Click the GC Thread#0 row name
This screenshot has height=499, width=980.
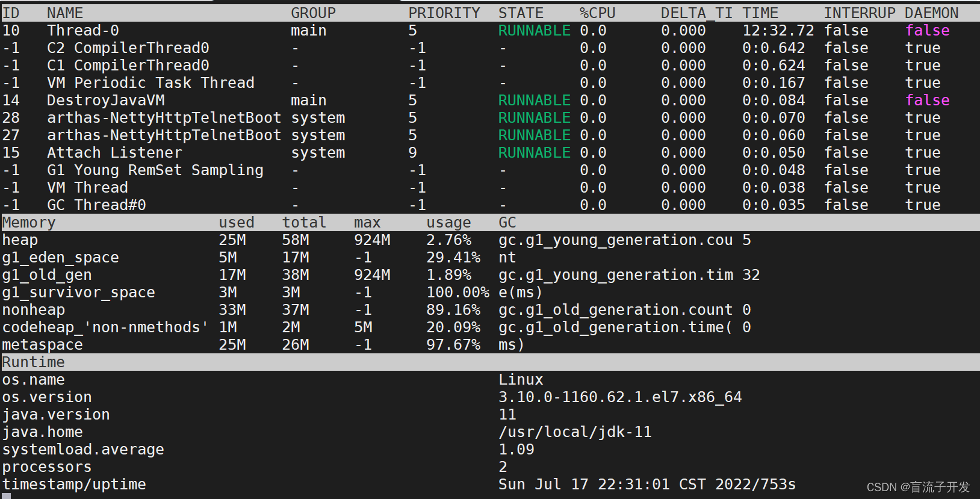click(96, 205)
